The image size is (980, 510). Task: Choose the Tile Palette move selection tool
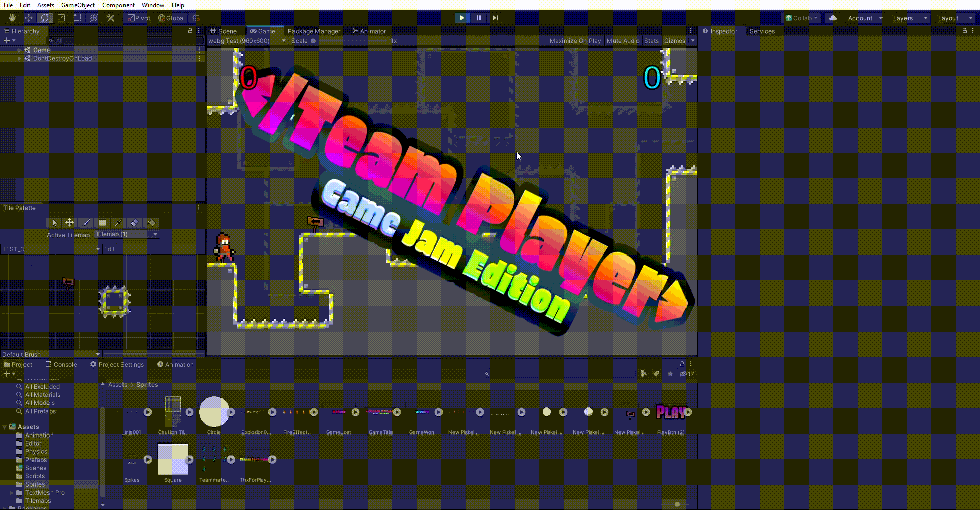[x=70, y=223]
